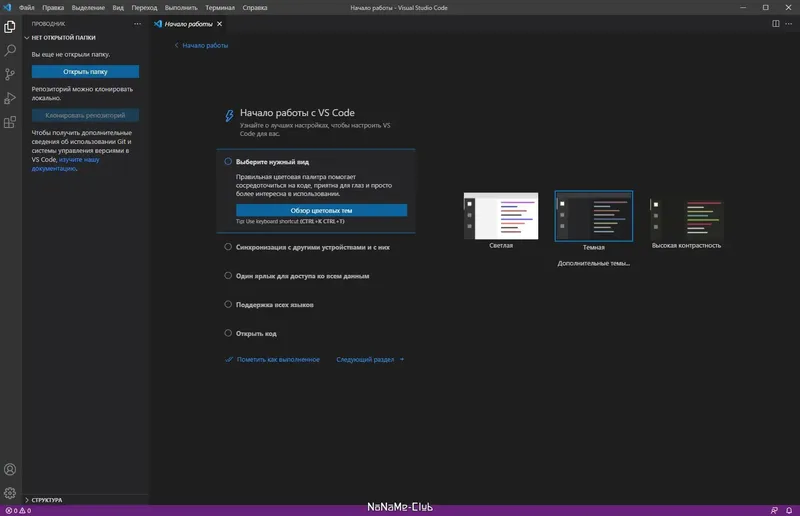Click Пометить как выполненное link

272,359
